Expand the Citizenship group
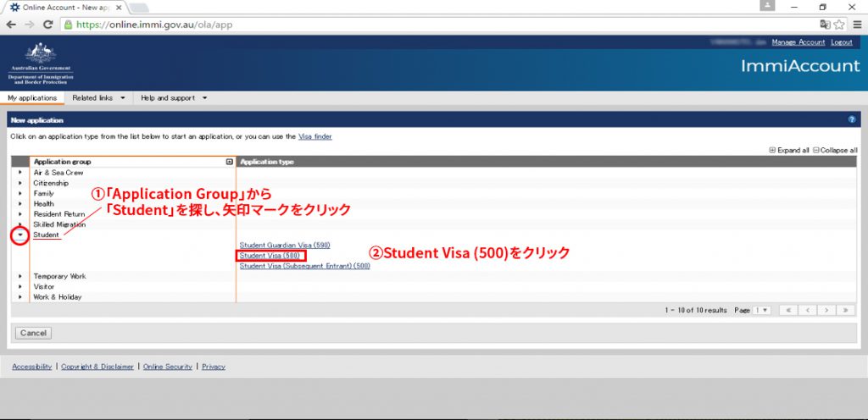 20,183
